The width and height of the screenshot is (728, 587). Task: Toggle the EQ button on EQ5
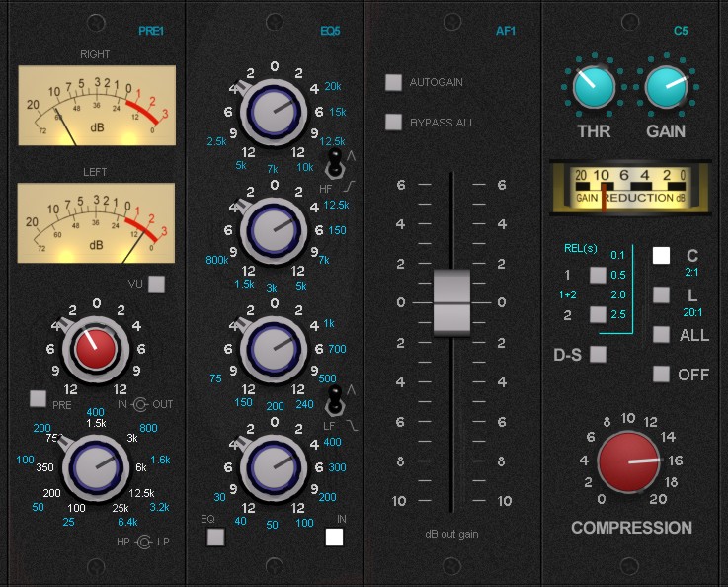(x=216, y=537)
